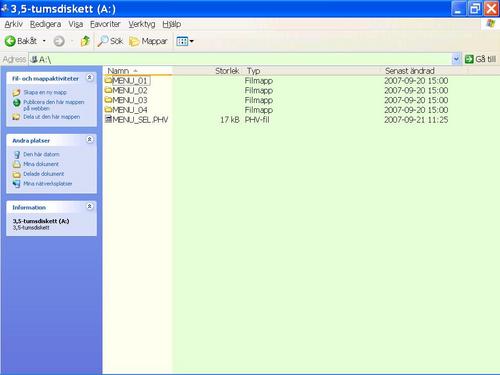Restore down the window
Image resolution: width=500 pixels, height=375 pixels.
(x=475, y=9)
